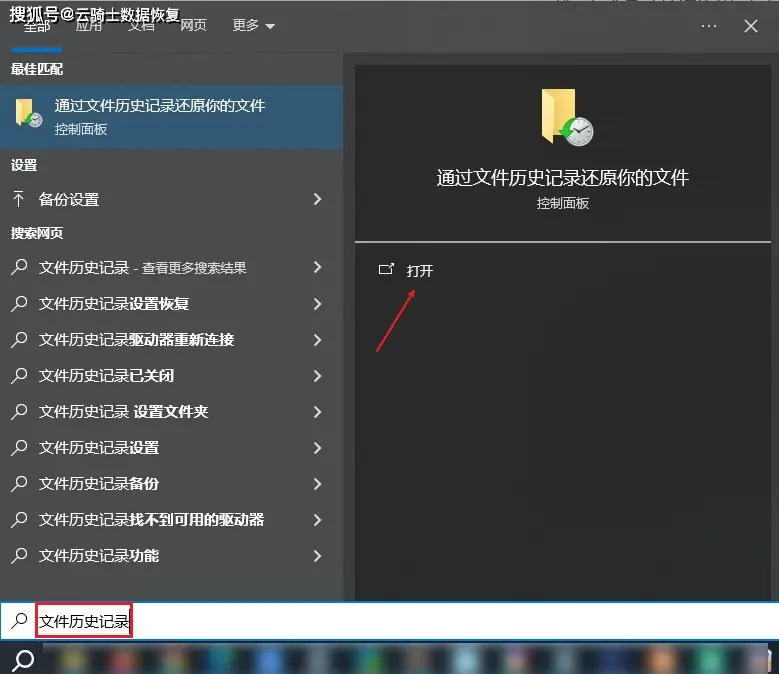Expand chevron for 文件历史记录已关闭
The image size is (779, 674).
[318, 375]
